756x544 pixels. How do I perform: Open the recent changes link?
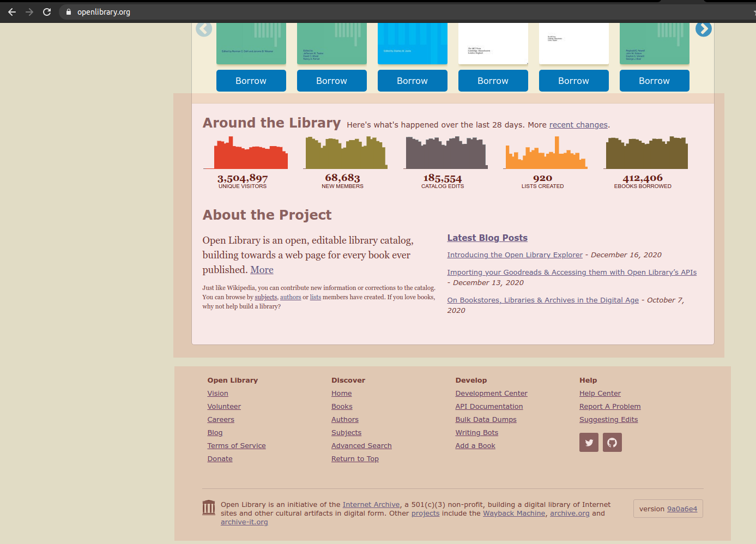click(x=578, y=124)
